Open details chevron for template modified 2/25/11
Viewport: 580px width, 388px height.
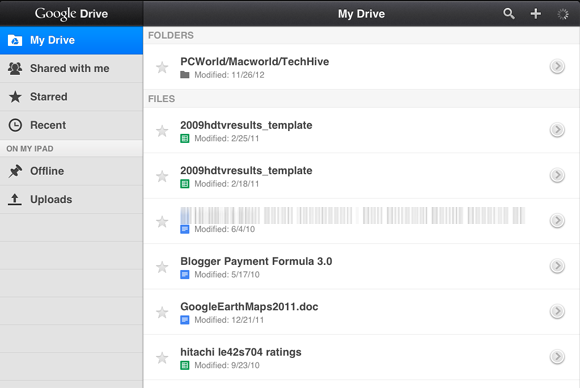pos(557,130)
